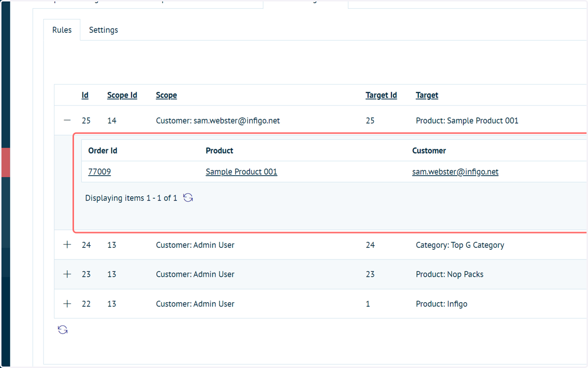Select scope text Customer: sam.webster@infigo.net
Image resolution: width=588 pixels, height=368 pixels.
point(218,120)
